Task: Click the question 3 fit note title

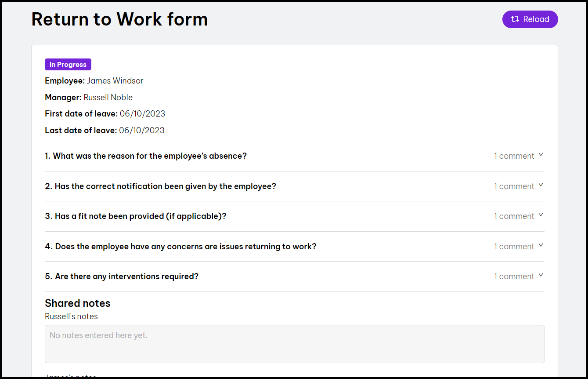Action: click(x=136, y=216)
